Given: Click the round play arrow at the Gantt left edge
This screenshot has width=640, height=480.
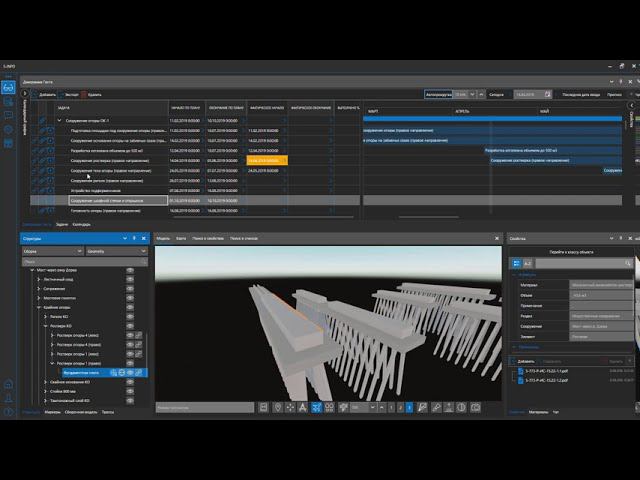Looking at the screenshot, I should pos(24,93).
